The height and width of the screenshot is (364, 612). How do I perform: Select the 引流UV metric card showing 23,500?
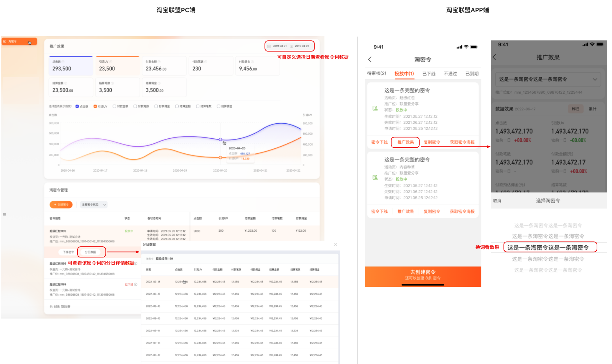click(117, 66)
